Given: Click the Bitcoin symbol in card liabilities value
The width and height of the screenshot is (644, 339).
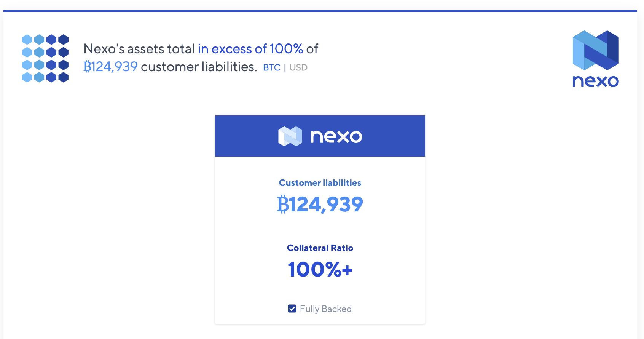Looking at the screenshot, I should pyautogui.click(x=283, y=205).
